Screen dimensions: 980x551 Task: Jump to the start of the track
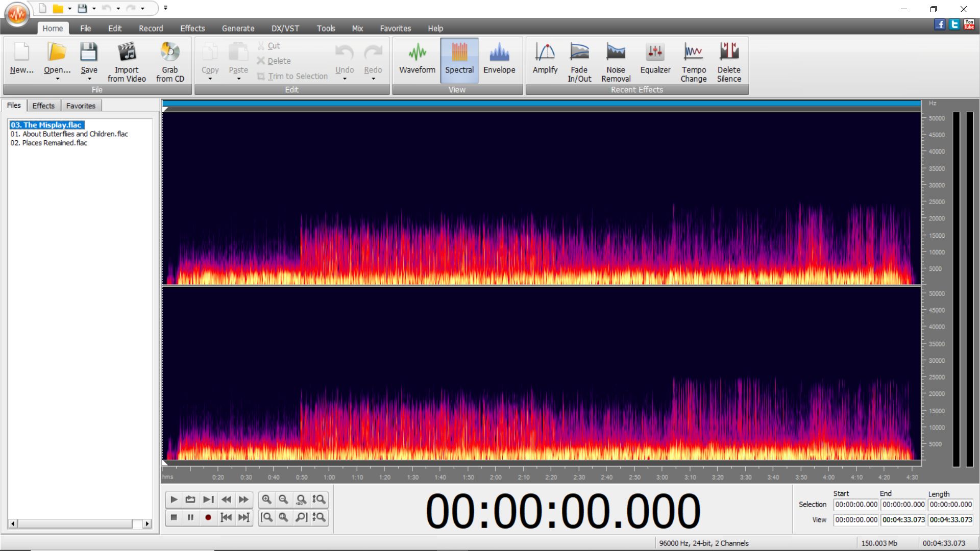point(226,517)
